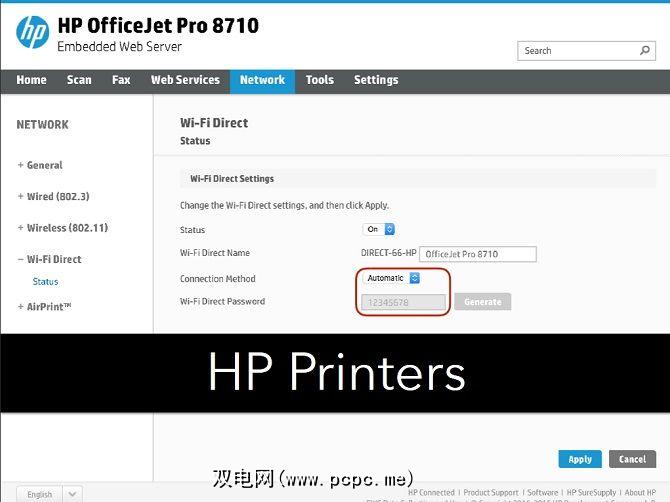The image size is (670, 502).
Task: Expand the AirPrint section
Action: coord(44,307)
